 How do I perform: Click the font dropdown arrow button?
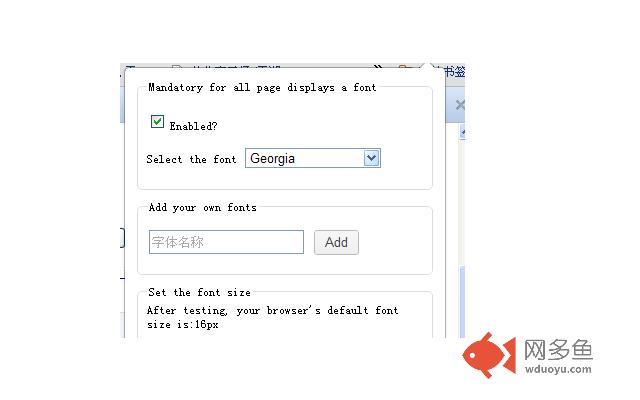(371, 158)
